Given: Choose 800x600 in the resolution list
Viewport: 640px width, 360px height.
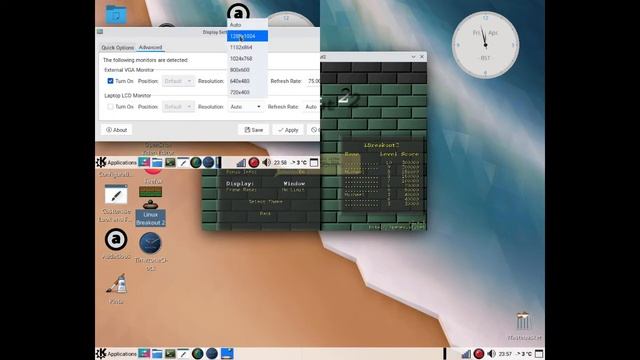Looking at the screenshot, I should 247,70.
